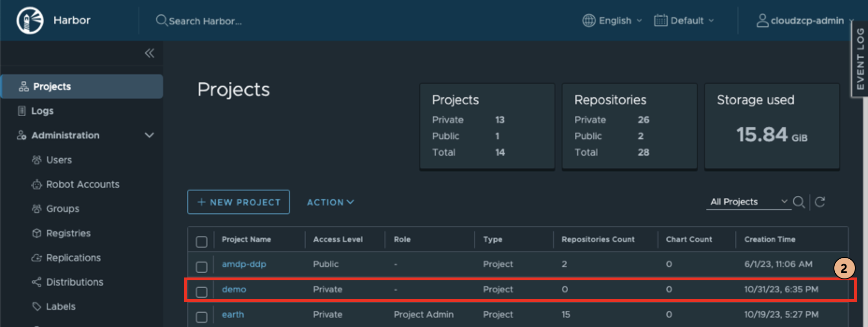
Task: Click the 15.84 GiB storage used value
Action: coord(772,135)
